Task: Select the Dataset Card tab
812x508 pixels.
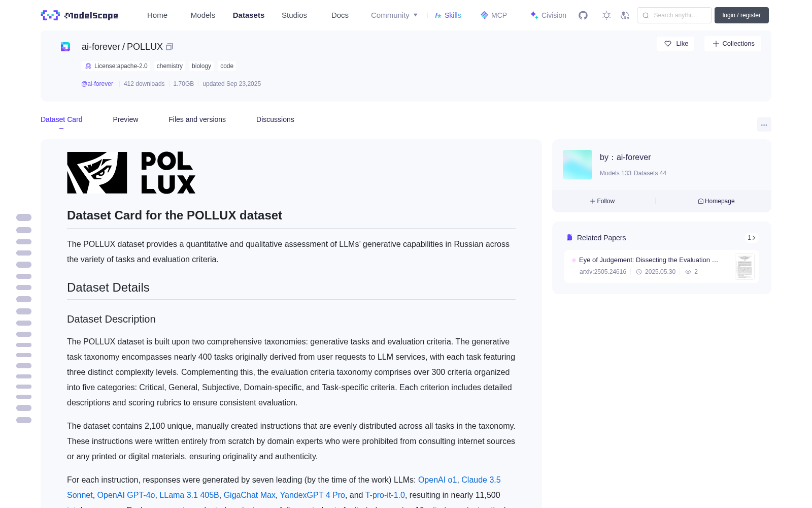Action: pyautogui.click(x=61, y=119)
